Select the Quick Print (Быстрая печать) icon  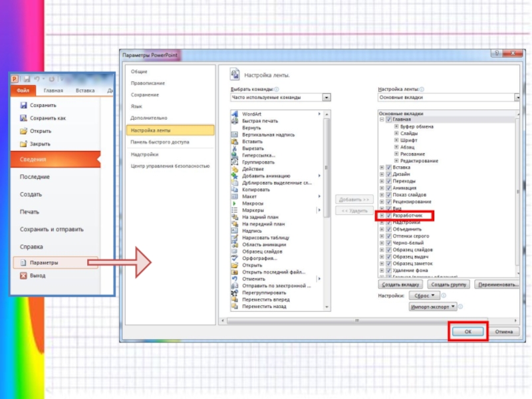[235, 121]
